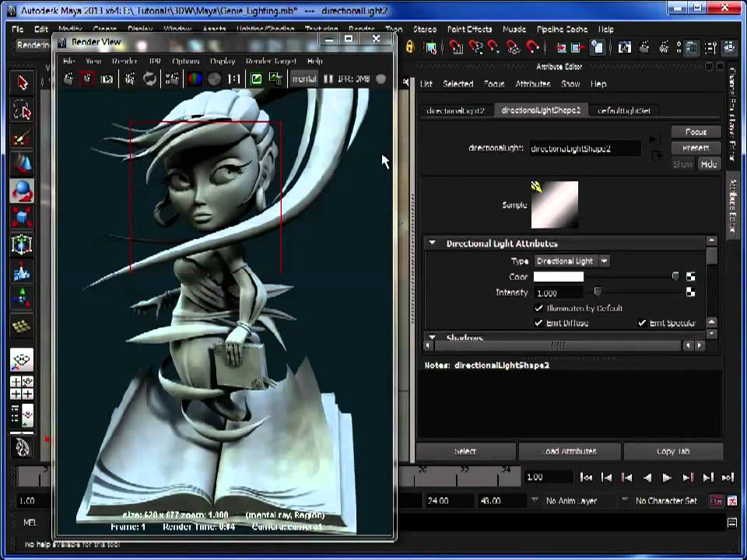Activate the Move tool cone icon
Screen dimensions: 747x560
click(x=22, y=164)
